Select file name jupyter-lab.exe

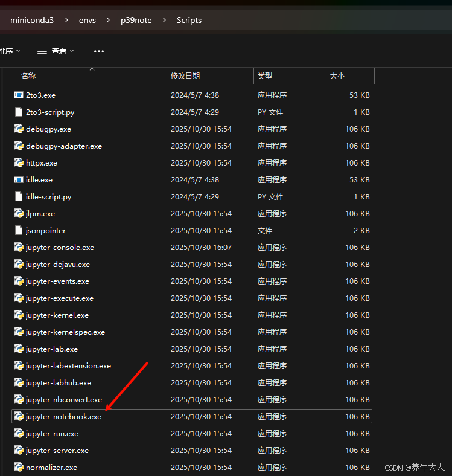click(51, 349)
